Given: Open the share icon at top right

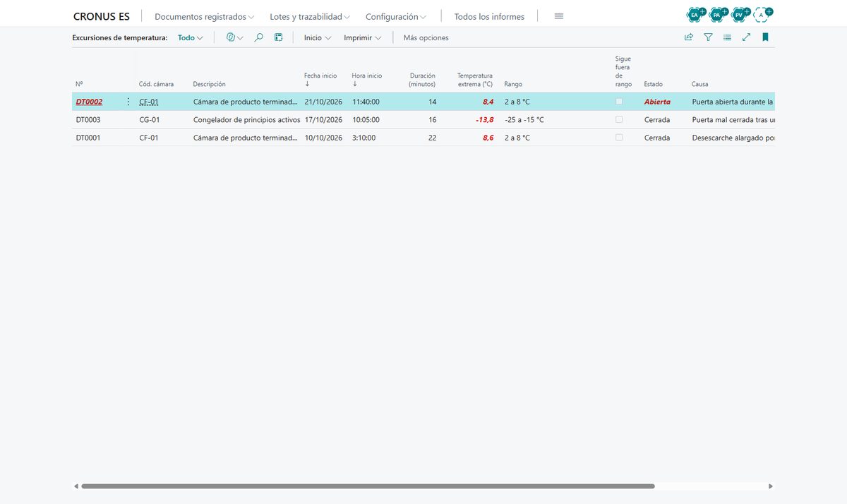Looking at the screenshot, I should pos(689,37).
